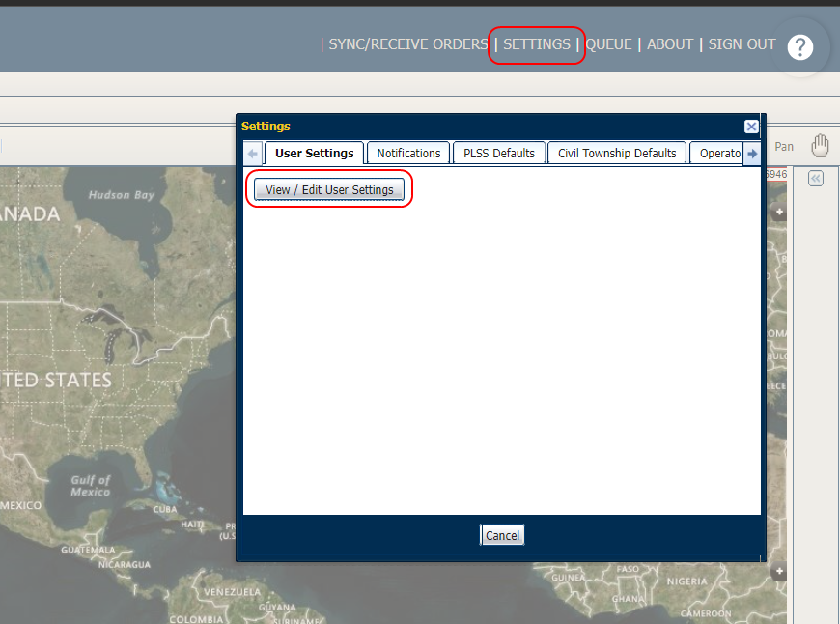Screen dimensions: 840x624
Task: Cancel the Settings dialog
Action: point(502,535)
